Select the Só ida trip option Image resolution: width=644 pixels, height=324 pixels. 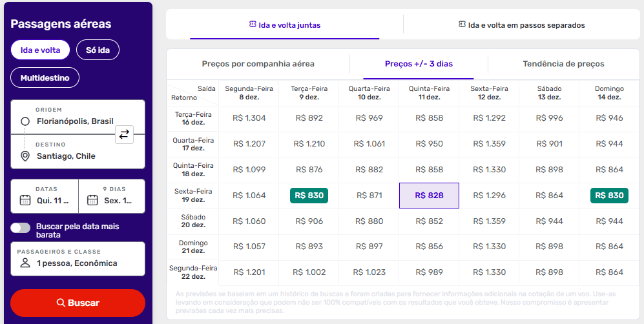[x=98, y=50]
